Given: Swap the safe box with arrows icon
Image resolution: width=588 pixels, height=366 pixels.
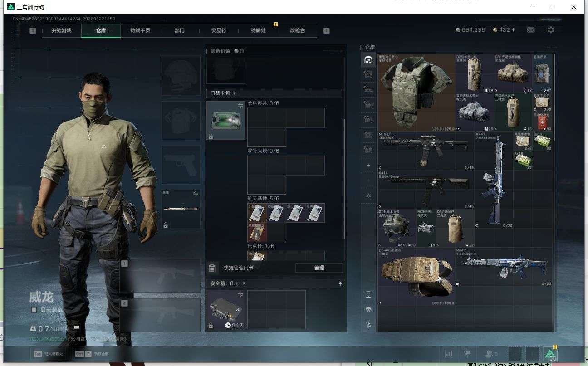Looking at the screenshot, I should pos(240,294).
